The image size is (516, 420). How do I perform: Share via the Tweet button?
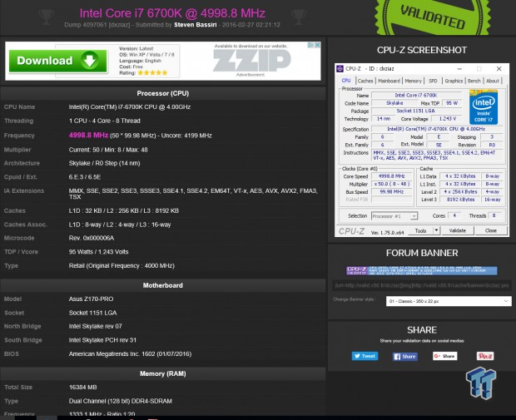pos(365,356)
